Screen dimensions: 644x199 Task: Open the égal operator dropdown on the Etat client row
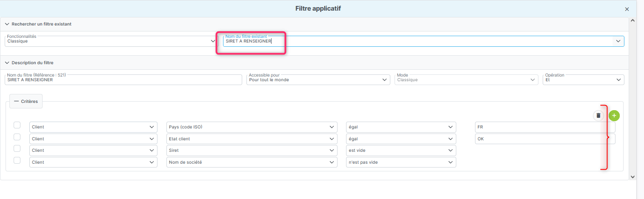[x=401, y=139]
